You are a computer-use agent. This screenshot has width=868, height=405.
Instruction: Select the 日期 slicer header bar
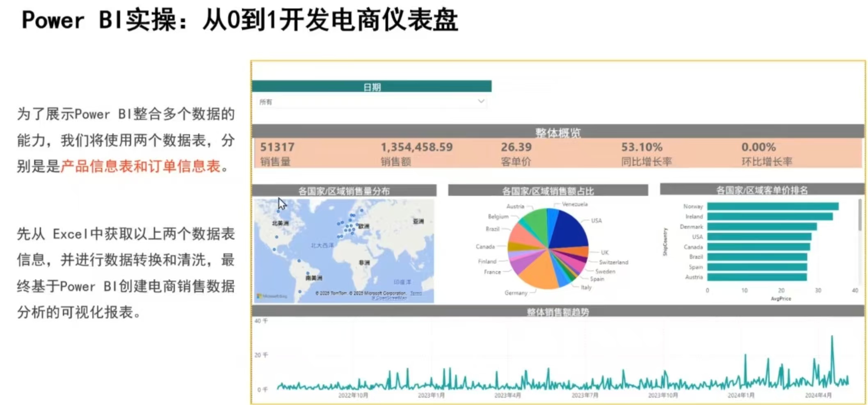pyautogui.click(x=372, y=86)
